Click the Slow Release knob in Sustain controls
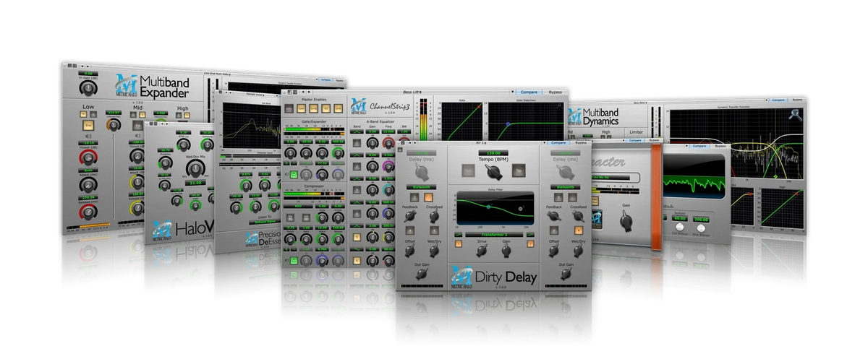The width and height of the screenshot is (868, 346). point(701,228)
